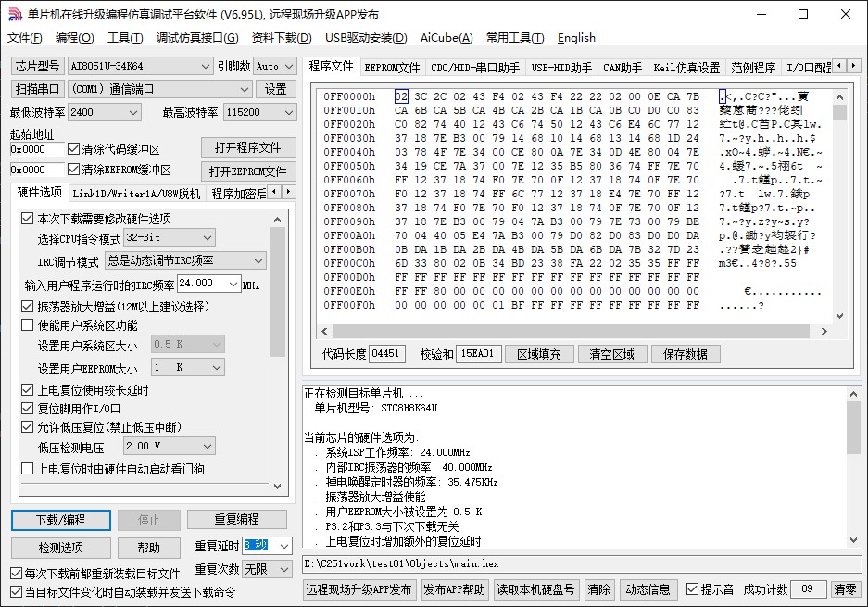Toggle 清除EEPROM缓冲区 checkbox

(x=73, y=169)
